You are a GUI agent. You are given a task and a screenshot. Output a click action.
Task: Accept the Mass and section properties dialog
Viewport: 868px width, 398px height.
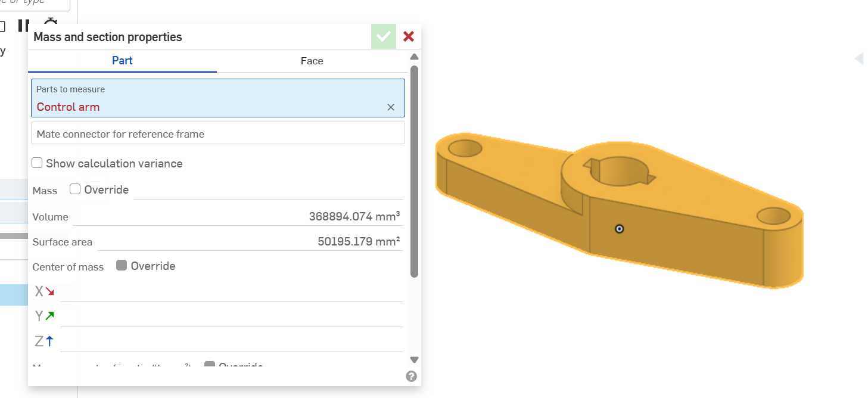[384, 36]
